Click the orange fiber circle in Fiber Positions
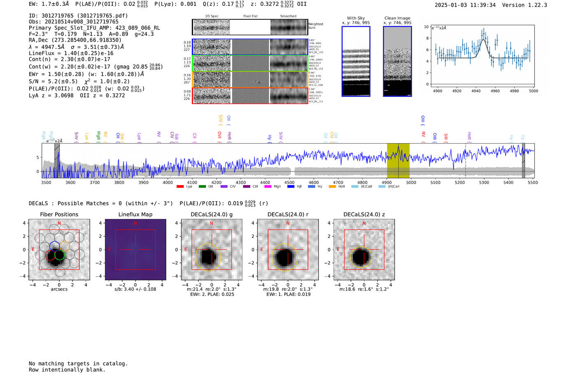The image size is (576, 392). [x=65, y=246]
